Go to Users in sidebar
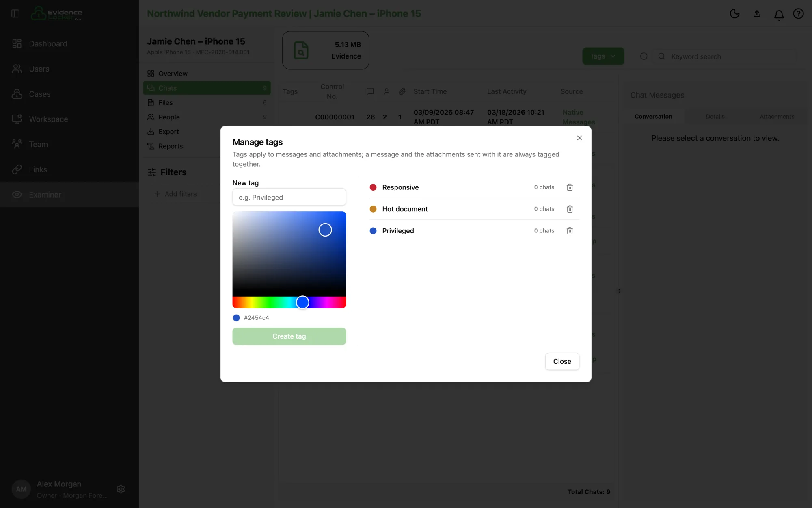This screenshot has height=508, width=812. tap(69, 69)
